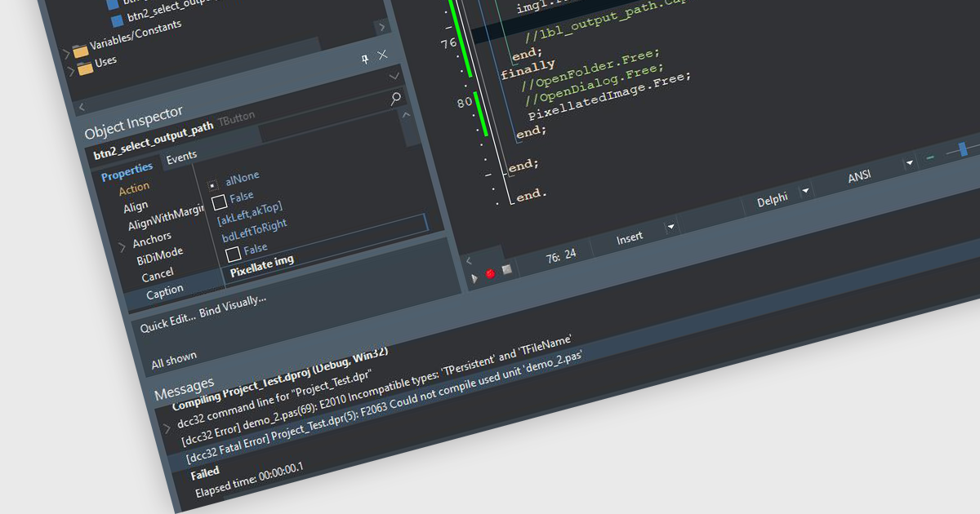Toggle the Cancel property False checkbox

point(234,254)
